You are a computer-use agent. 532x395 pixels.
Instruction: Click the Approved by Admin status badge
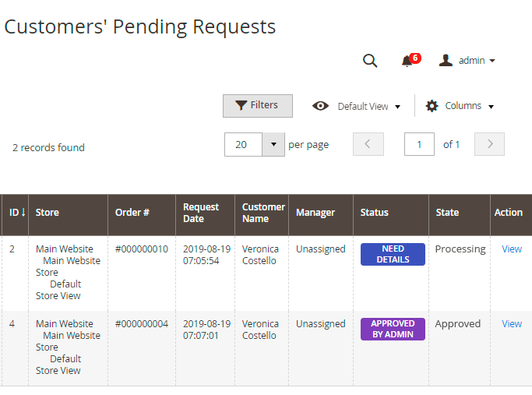click(393, 329)
